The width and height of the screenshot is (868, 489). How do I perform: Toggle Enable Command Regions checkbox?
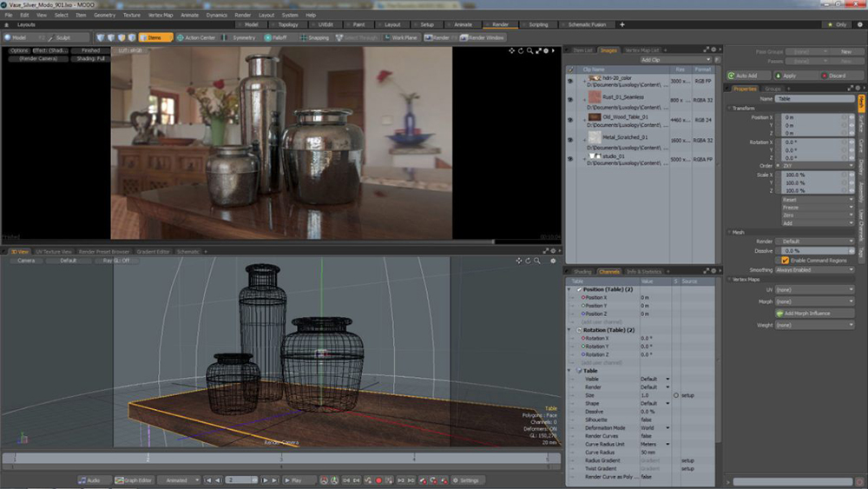pos(786,260)
